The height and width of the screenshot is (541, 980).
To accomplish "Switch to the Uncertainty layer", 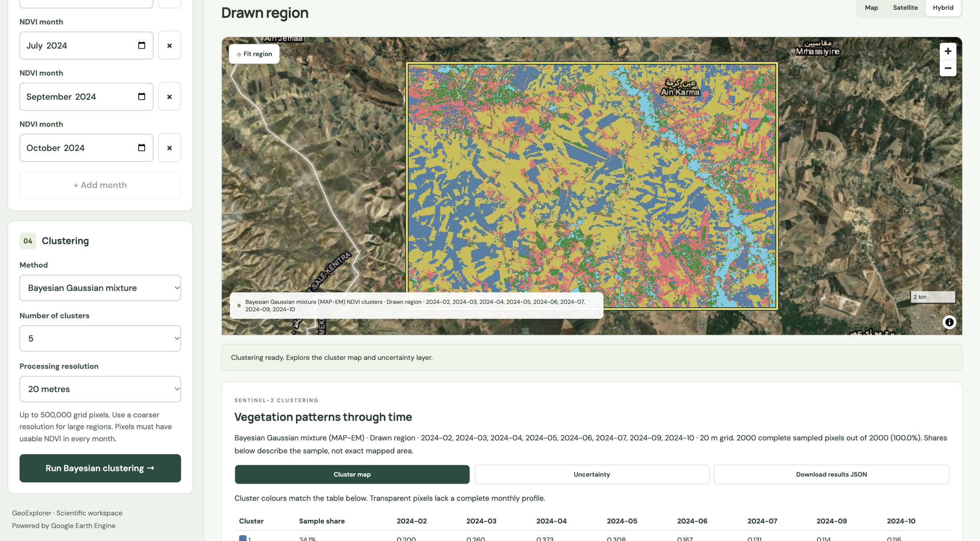I will (x=592, y=475).
